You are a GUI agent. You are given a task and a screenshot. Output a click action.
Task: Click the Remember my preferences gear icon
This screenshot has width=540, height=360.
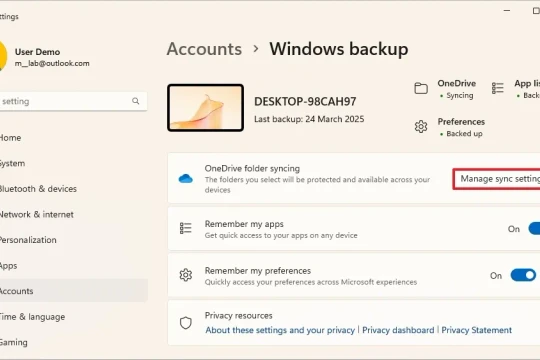(186, 275)
